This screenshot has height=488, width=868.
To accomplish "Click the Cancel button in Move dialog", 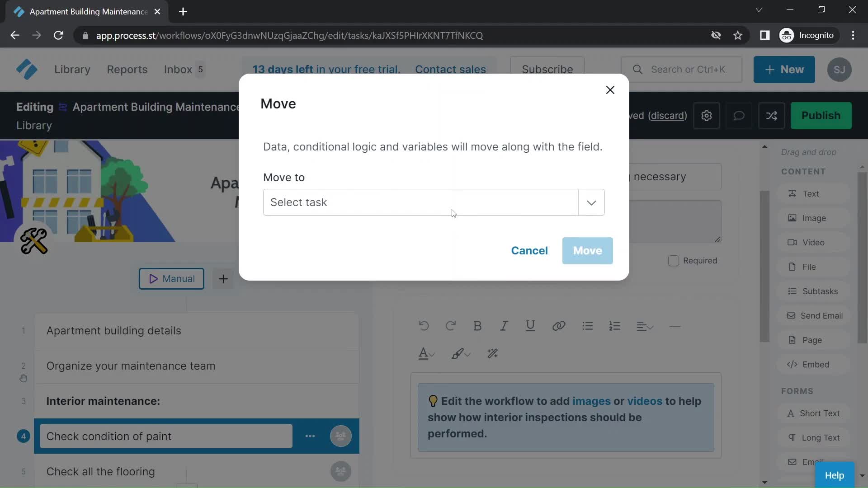I will pyautogui.click(x=529, y=250).
